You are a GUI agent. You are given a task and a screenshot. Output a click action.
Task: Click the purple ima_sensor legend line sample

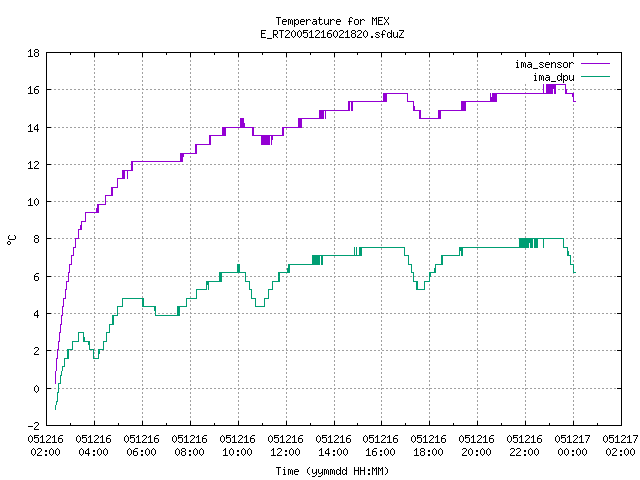pyautogui.click(x=596, y=64)
